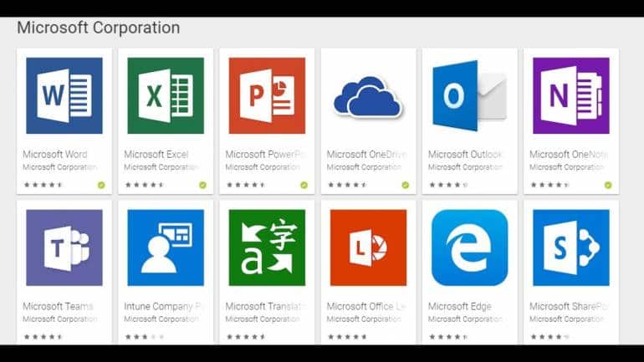Image resolution: width=644 pixels, height=362 pixels.
Task: Open the OneDrive cloud icon
Action: [x=368, y=97]
